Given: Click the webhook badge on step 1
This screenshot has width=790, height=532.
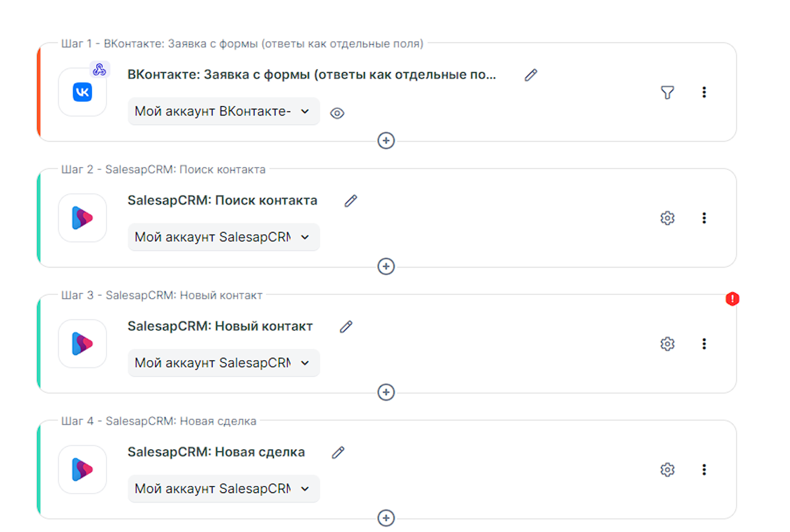Looking at the screenshot, I should click(100, 69).
